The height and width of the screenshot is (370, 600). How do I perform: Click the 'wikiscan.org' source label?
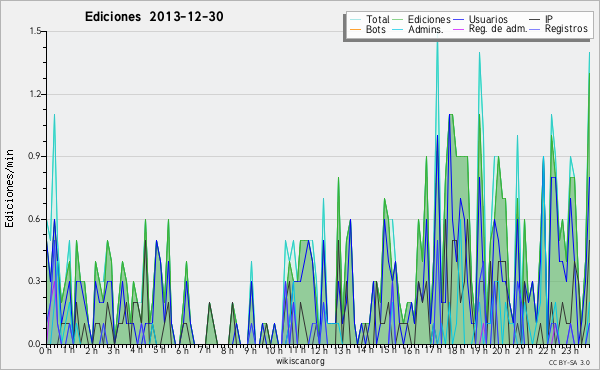(300, 361)
